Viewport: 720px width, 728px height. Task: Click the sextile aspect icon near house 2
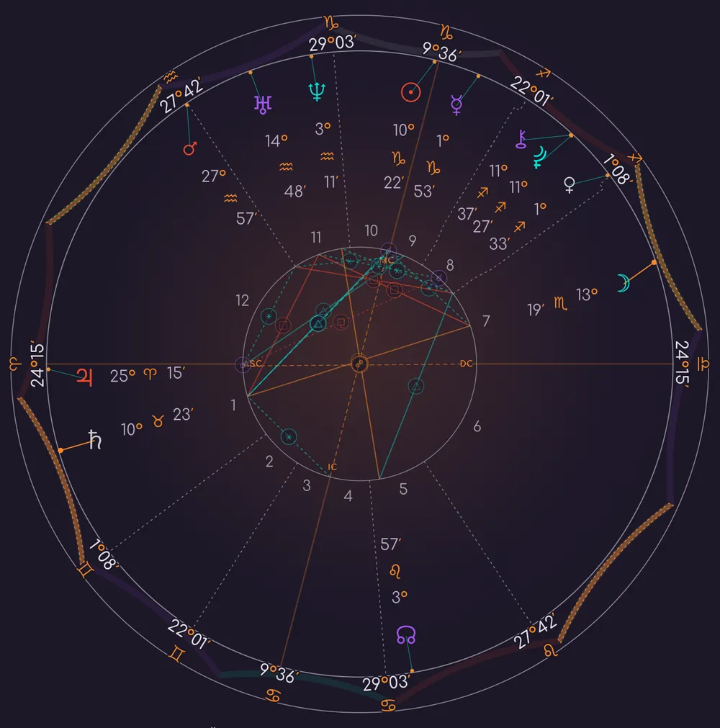point(289,436)
